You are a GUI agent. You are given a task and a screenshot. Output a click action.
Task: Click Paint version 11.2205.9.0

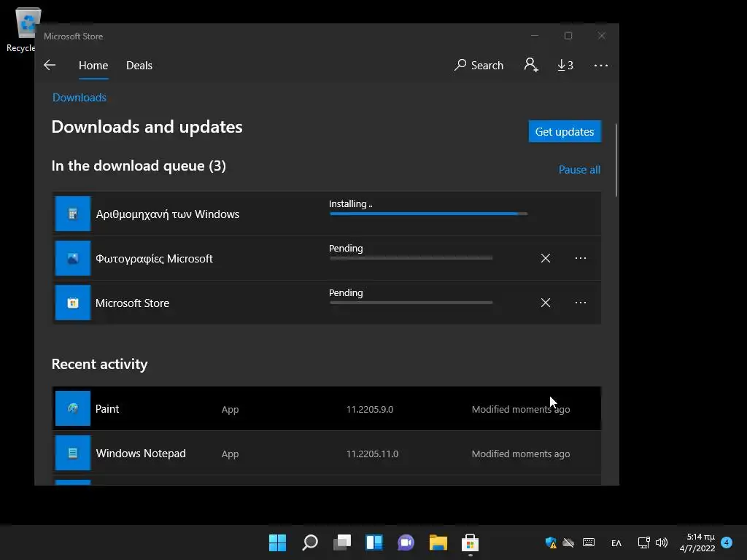coord(370,410)
